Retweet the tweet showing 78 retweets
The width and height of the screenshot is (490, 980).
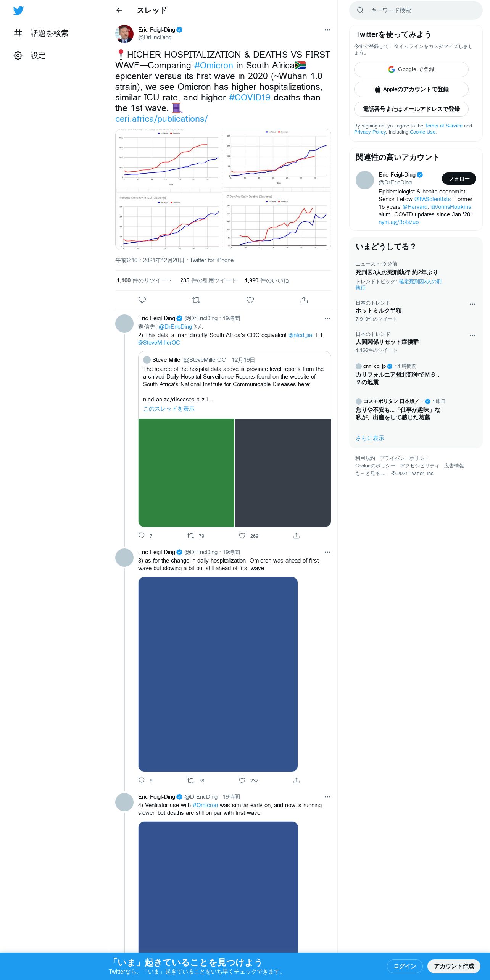(190, 780)
